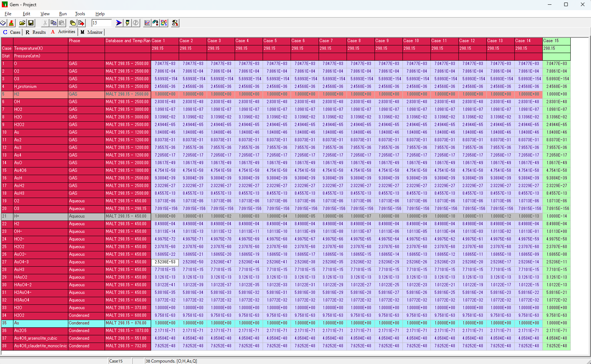Click the As4O6_claudetite_monoclinic species name
The width and height of the screenshot is (591, 364).
pyautogui.click(x=41, y=346)
